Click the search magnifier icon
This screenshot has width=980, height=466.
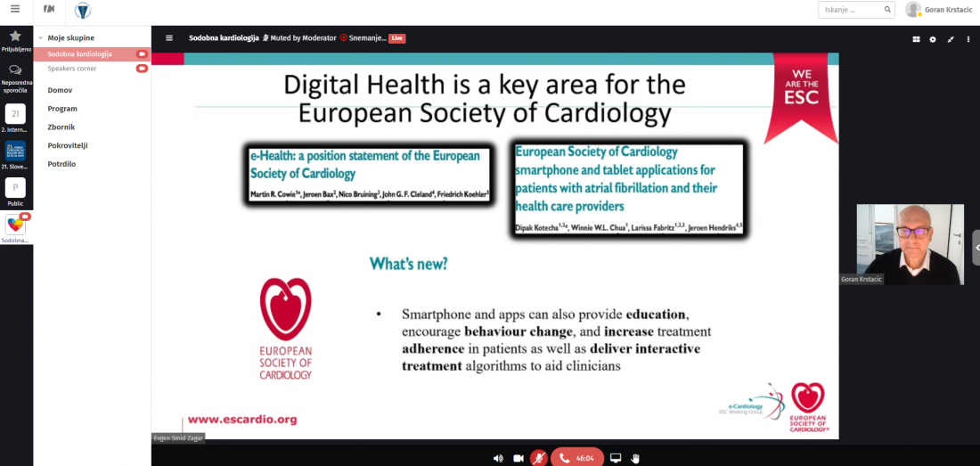[887, 10]
